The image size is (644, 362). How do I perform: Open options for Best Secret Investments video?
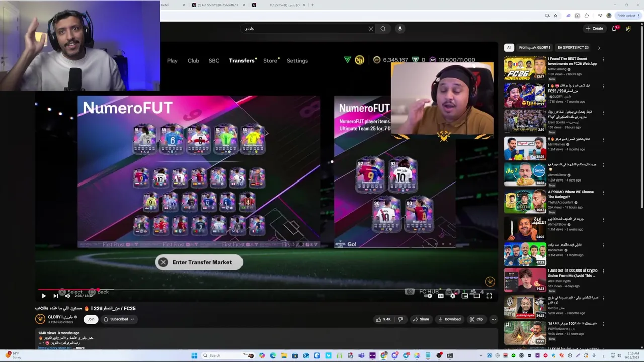[603, 59]
